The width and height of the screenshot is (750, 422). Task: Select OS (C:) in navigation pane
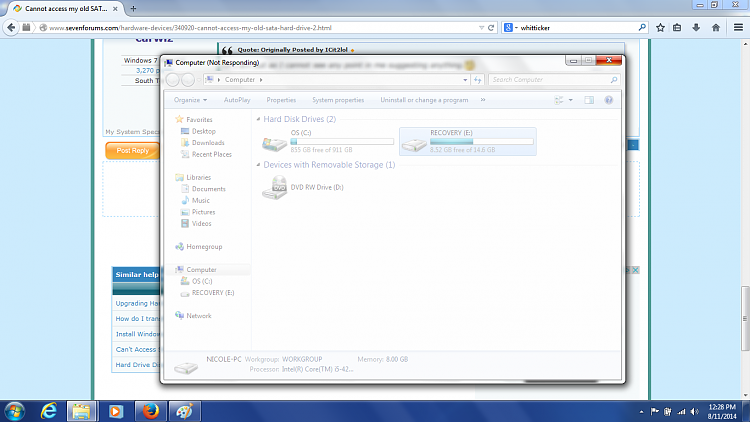(202, 281)
